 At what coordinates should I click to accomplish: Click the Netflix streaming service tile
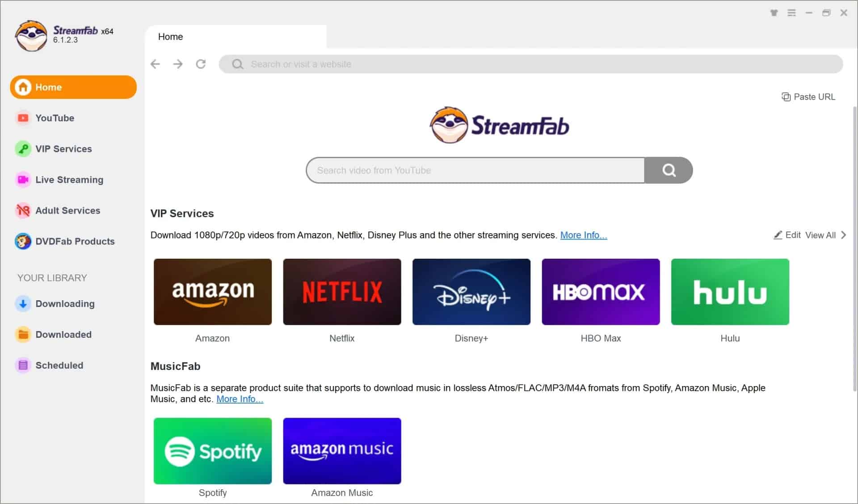(x=341, y=292)
